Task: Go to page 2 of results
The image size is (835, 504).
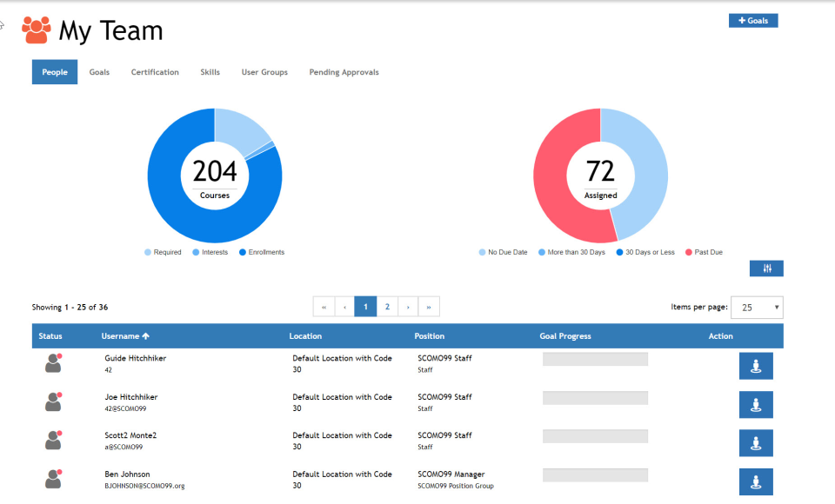Action: tap(387, 307)
